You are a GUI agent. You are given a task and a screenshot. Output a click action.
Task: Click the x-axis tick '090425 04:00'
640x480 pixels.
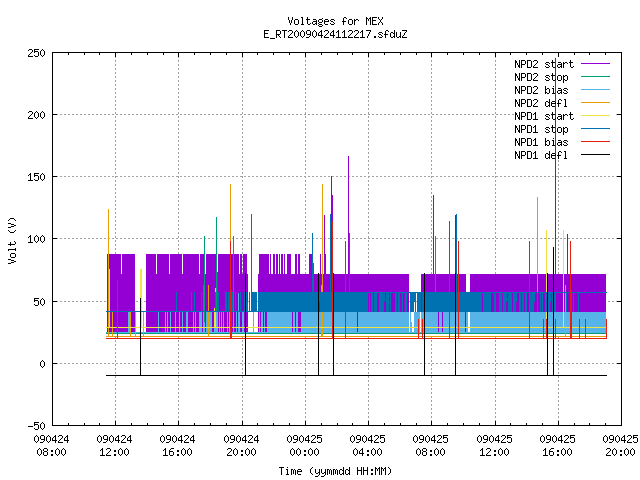click(368, 446)
